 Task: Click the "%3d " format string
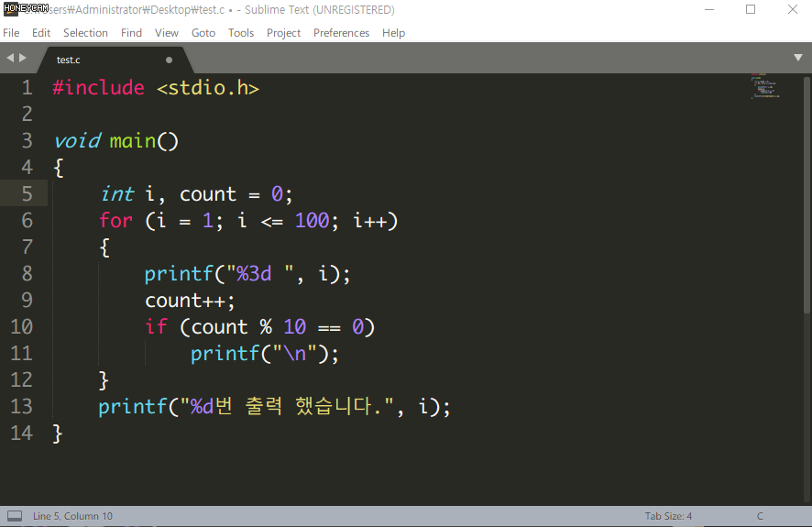click(x=260, y=273)
